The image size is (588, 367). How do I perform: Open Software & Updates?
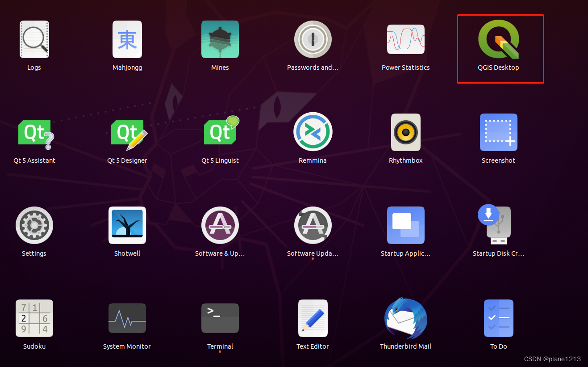pyautogui.click(x=220, y=225)
